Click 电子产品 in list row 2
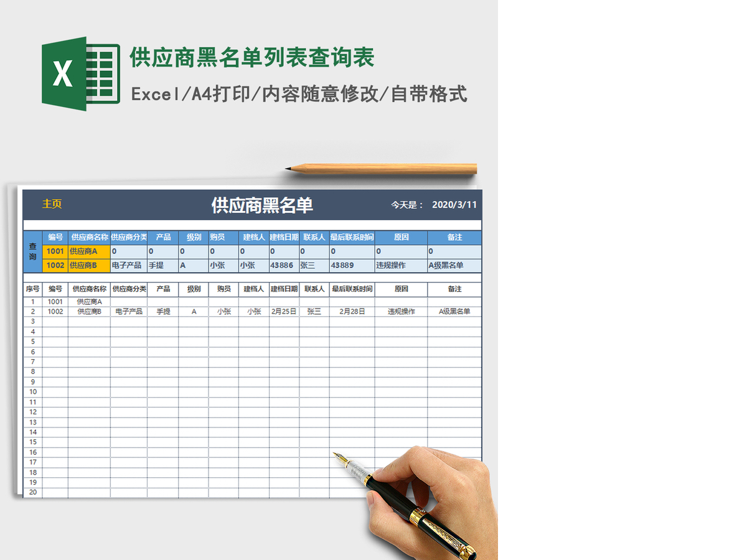The image size is (747, 560). (129, 311)
